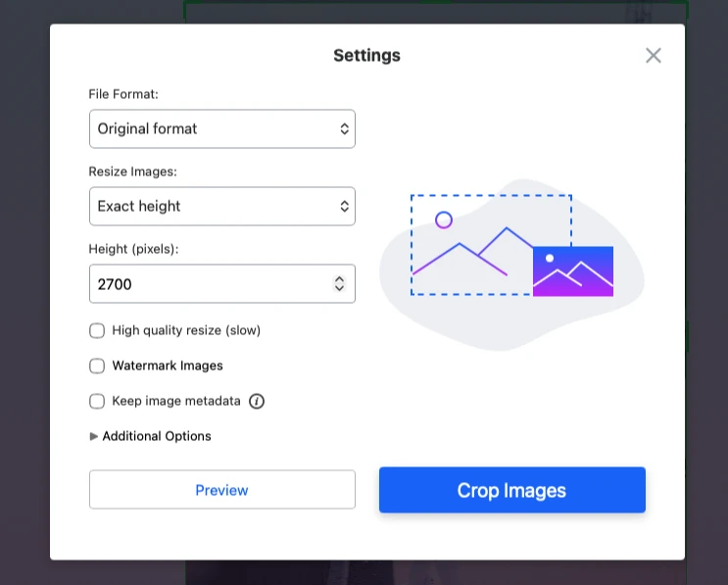Close the Settings dialog with the X
The width and height of the screenshot is (728, 585).
coord(654,56)
